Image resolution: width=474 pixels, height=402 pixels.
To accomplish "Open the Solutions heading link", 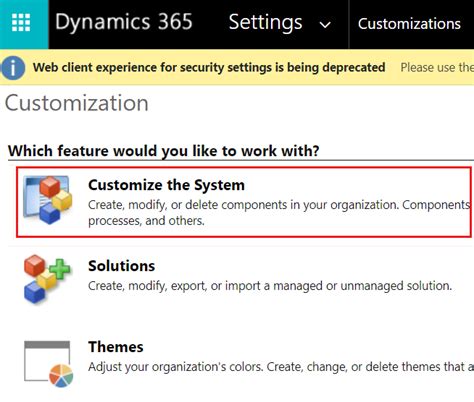I will 122,266.
